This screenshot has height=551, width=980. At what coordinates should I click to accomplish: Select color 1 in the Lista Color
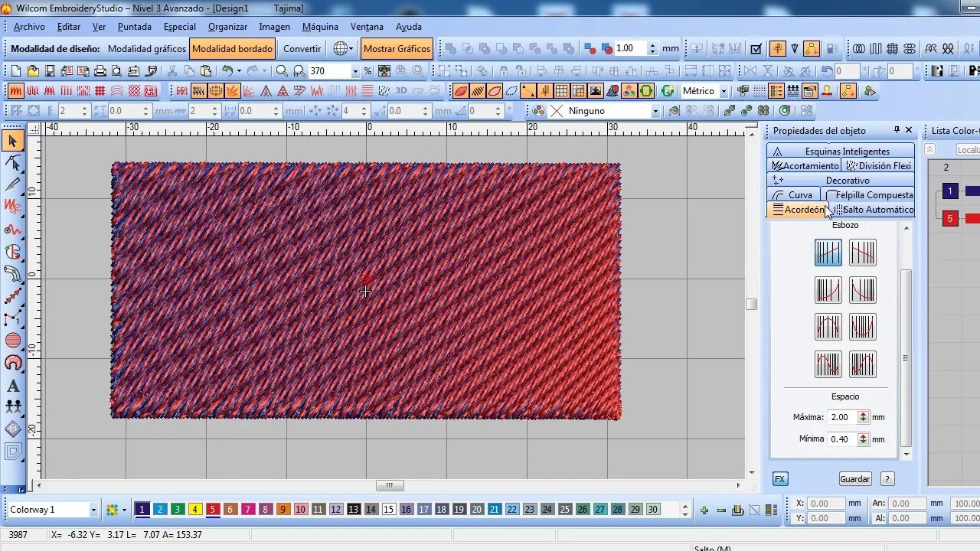point(950,191)
